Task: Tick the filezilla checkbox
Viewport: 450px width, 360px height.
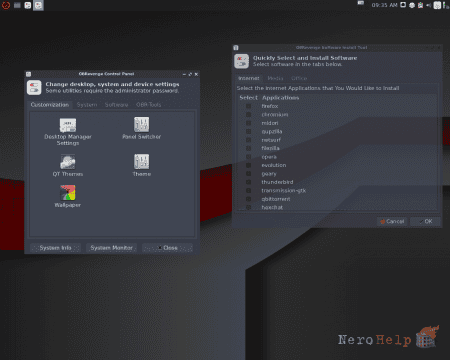Action: [248, 148]
